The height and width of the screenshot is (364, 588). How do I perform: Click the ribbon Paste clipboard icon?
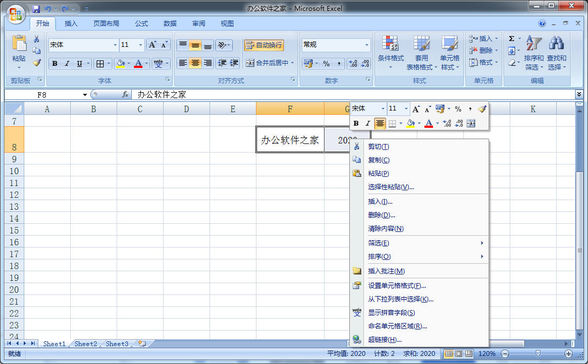[19, 44]
